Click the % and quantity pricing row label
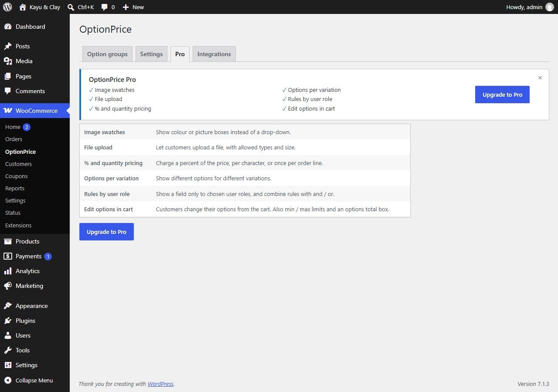The width and height of the screenshot is (558, 392). pos(113,163)
